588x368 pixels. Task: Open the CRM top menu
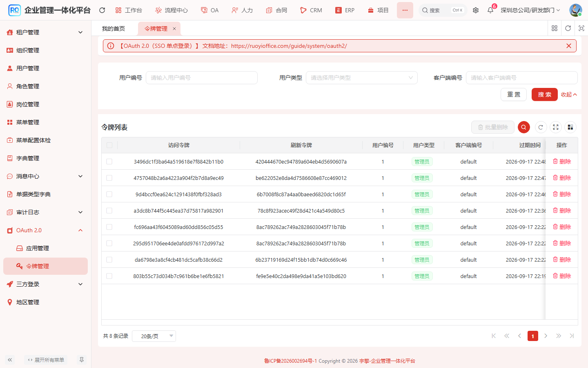[x=311, y=10]
